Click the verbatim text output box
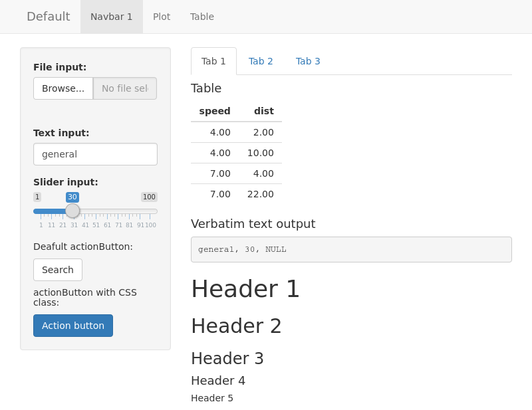 coord(351,250)
